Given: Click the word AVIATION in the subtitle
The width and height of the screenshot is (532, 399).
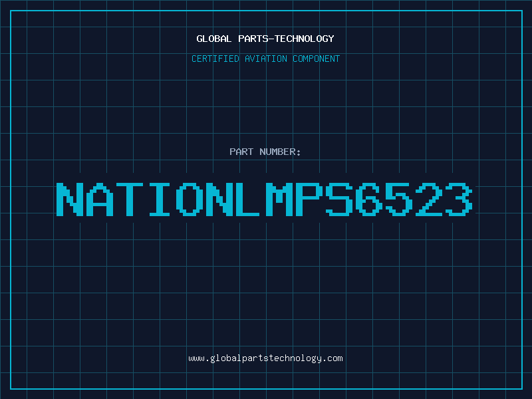Looking at the screenshot, I should [x=266, y=59].
